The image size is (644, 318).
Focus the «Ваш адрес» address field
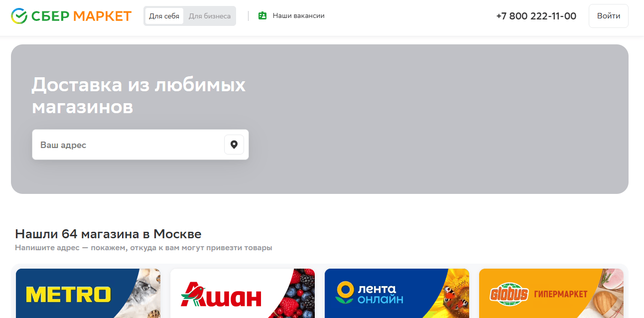pos(127,145)
